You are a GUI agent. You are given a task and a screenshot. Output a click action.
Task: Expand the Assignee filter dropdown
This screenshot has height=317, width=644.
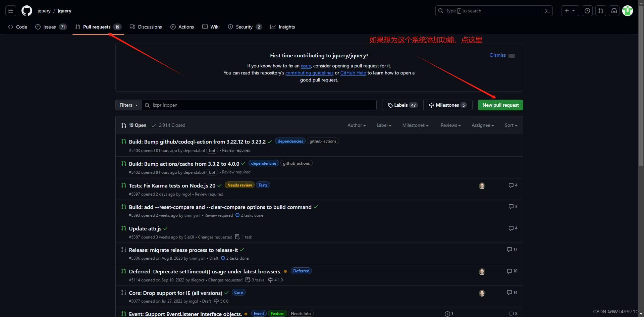(483, 125)
